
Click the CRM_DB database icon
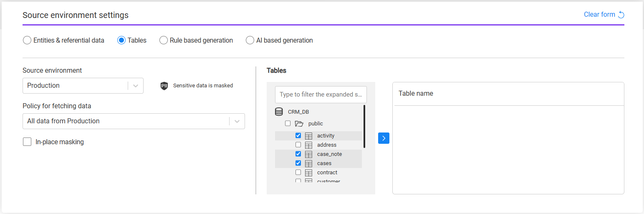279,112
